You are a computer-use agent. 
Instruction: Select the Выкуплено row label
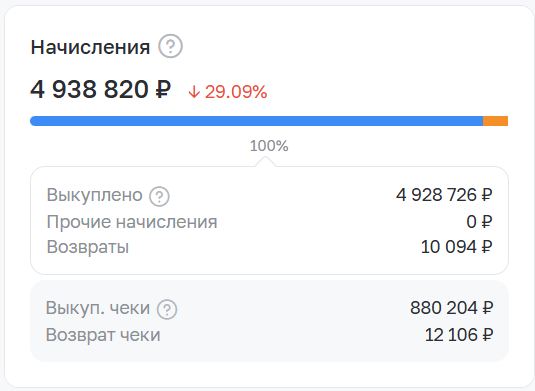pyautogui.click(x=95, y=195)
